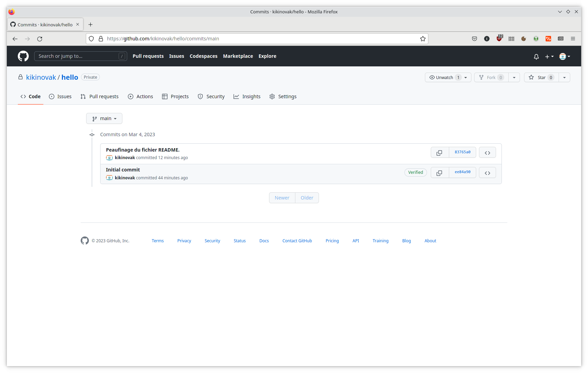Screen dimensions: 588x373
Task: Click the Fork button
Action: pyautogui.click(x=491, y=77)
